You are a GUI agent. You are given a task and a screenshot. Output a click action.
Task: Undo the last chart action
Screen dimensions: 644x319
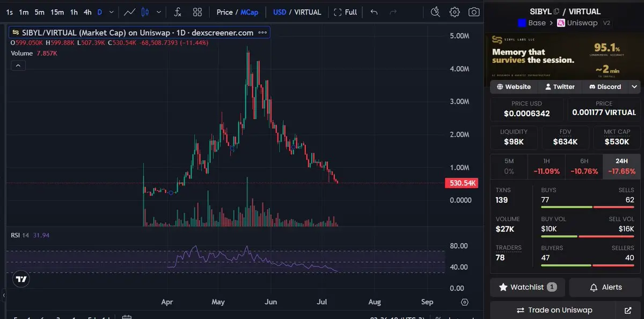[374, 12]
